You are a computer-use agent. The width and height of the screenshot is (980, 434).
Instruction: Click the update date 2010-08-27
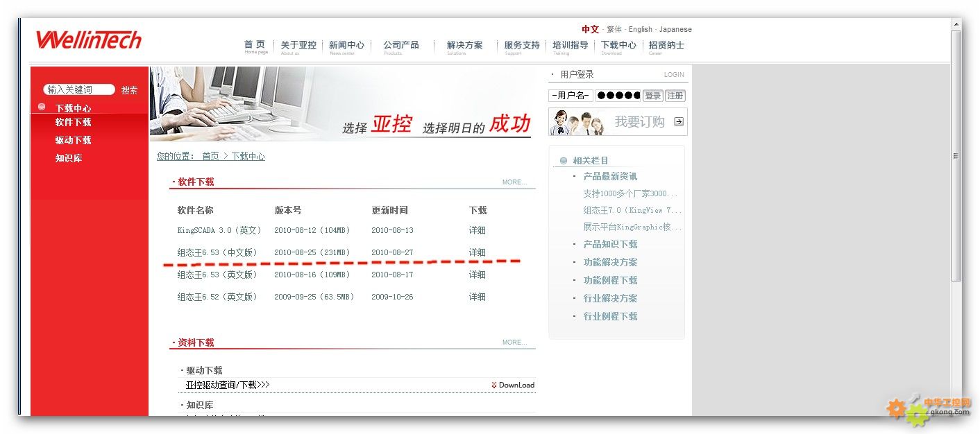coord(392,252)
